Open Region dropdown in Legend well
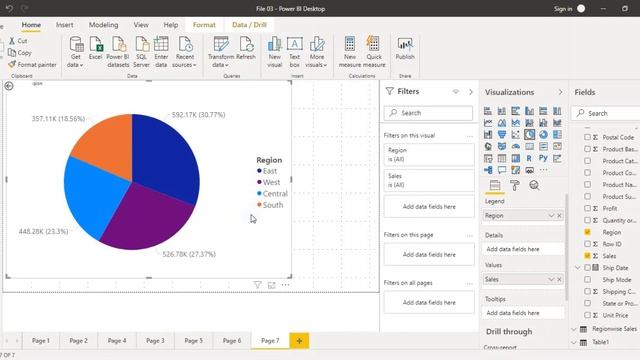Image resolution: width=640 pixels, height=360 pixels. (551, 216)
